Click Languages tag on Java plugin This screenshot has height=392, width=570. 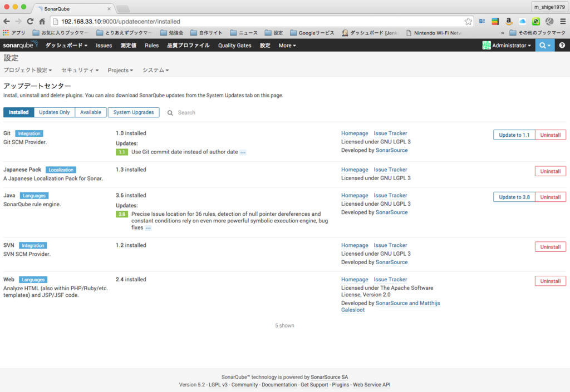34,196
